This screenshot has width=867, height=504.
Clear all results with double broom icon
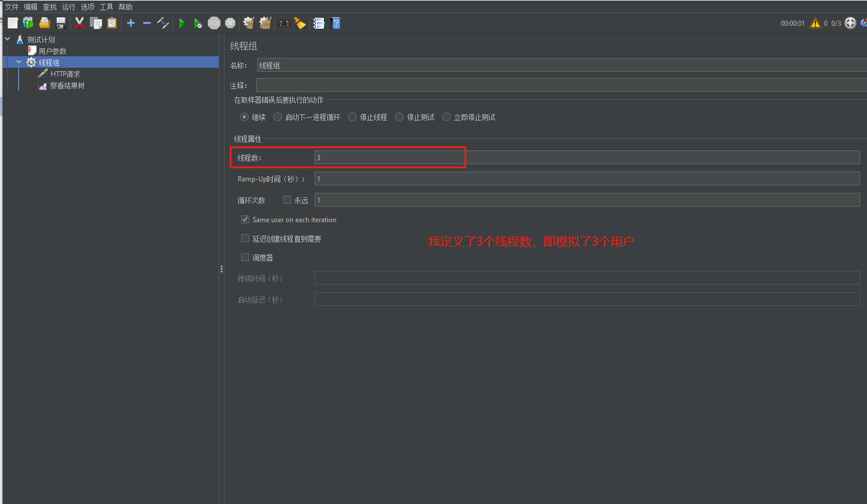[x=265, y=23]
